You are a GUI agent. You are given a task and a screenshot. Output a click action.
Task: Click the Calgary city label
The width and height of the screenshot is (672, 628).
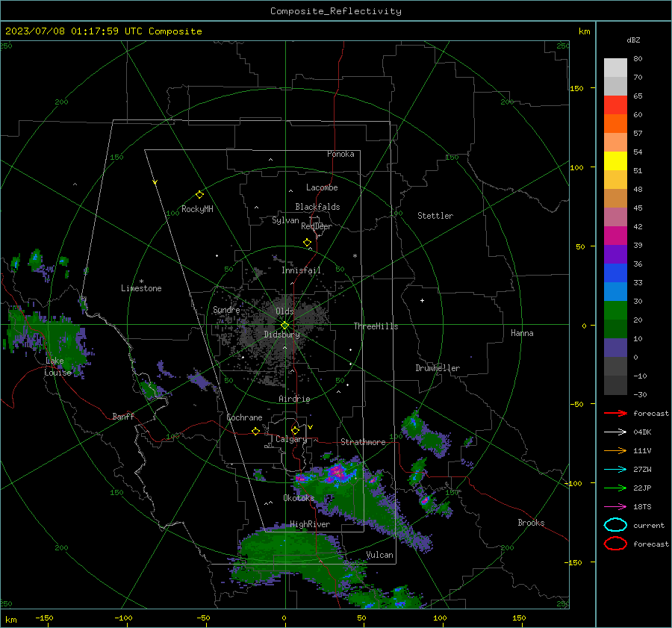(291, 439)
